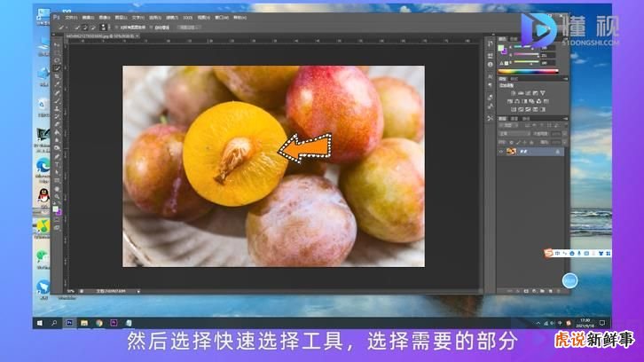Open the layer blend mode dropdown
Image resolution: width=644 pixels, height=362 pixels.
514,133
